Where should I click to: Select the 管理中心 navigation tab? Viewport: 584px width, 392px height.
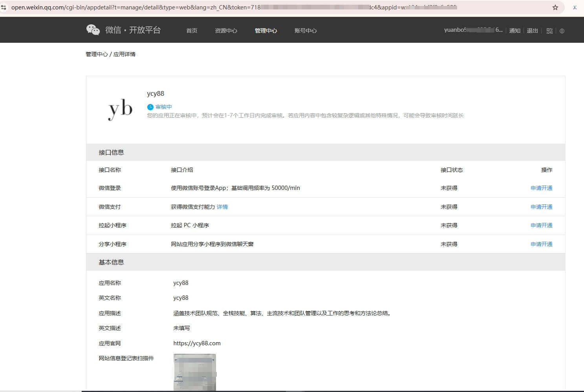[266, 31]
